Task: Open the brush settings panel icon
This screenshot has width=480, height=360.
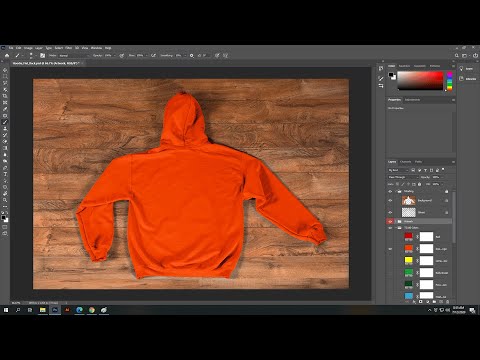Action: pyautogui.click(x=42, y=56)
